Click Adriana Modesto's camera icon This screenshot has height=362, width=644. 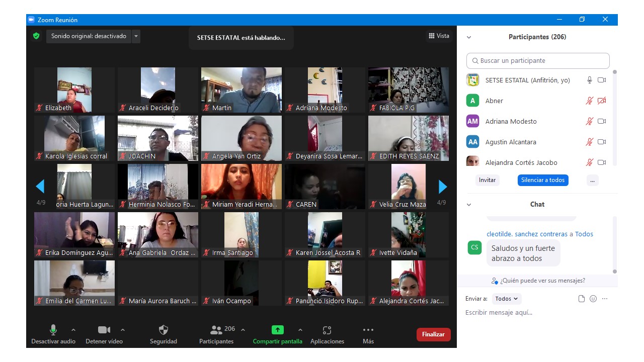[x=602, y=121]
